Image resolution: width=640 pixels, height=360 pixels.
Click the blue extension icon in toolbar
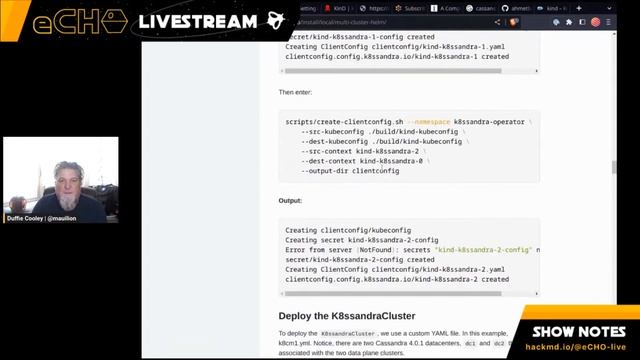click(x=556, y=22)
